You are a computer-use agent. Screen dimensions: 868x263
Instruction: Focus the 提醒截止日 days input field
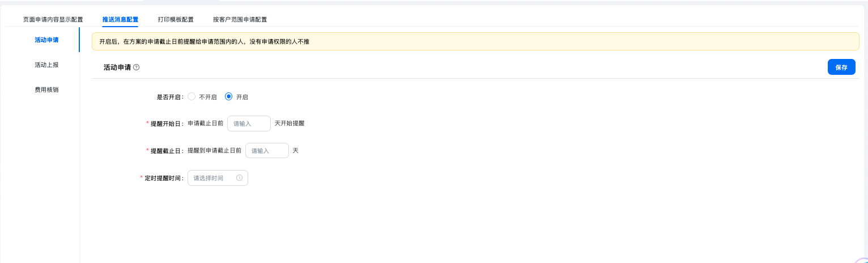point(267,151)
